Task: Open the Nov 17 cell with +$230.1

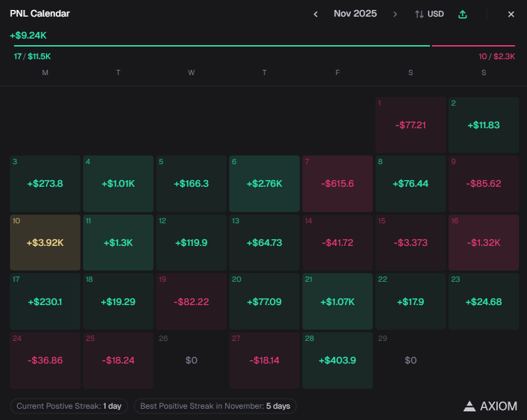Action: (45, 302)
